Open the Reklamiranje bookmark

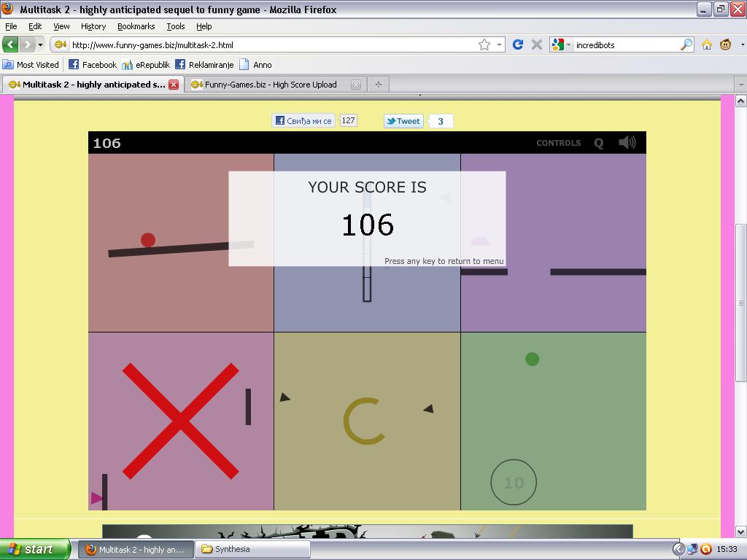pyautogui.click(x=204, y=65)
